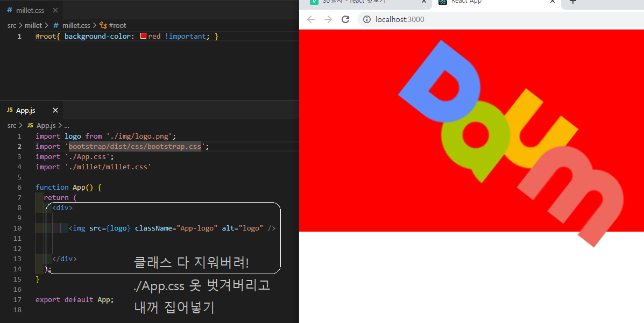Screen dimensions: 644x323
Task: Click './App.css' import string
Action: click(87, 157)
